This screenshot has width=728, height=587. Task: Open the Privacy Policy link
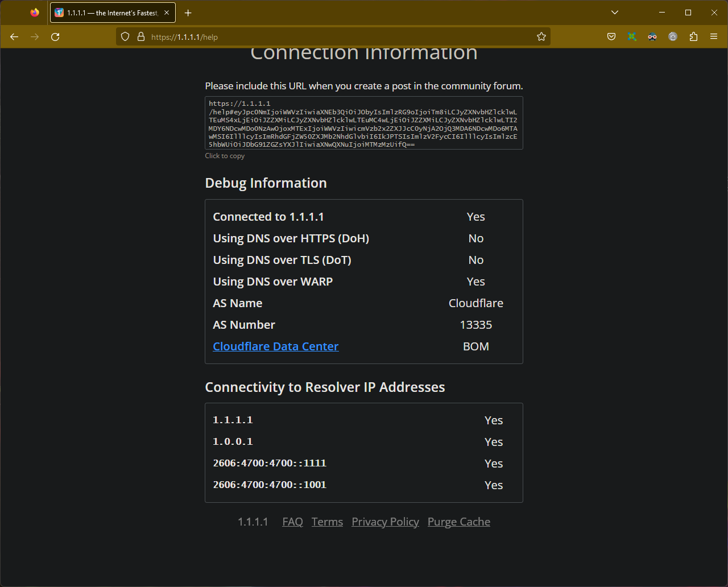(385, 522)
